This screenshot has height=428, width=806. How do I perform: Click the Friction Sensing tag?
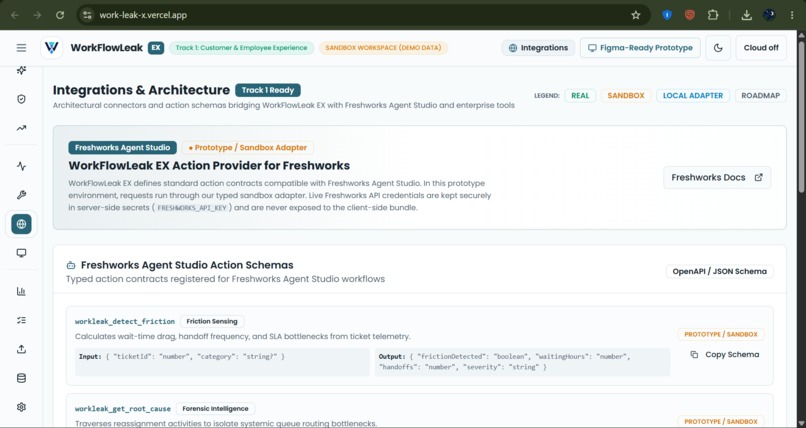point(212,321)
